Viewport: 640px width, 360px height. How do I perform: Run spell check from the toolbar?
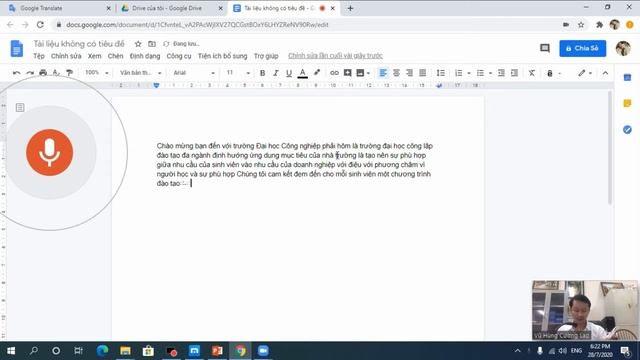(56, 73)
